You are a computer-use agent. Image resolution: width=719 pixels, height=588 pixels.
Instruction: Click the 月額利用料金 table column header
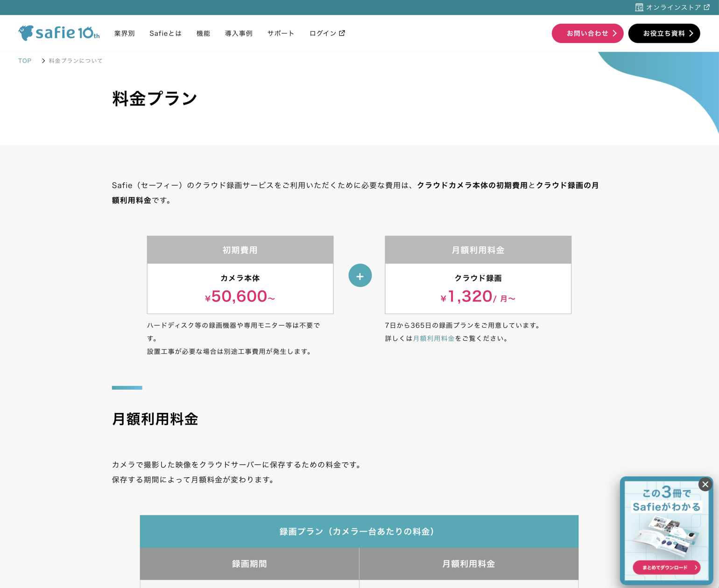tap(469, 564)
